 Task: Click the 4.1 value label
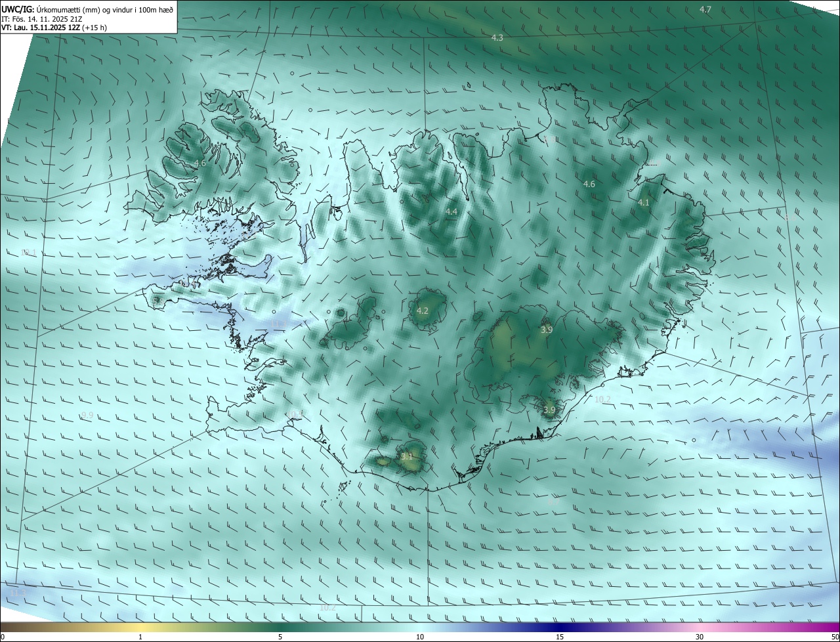point(644,203)
